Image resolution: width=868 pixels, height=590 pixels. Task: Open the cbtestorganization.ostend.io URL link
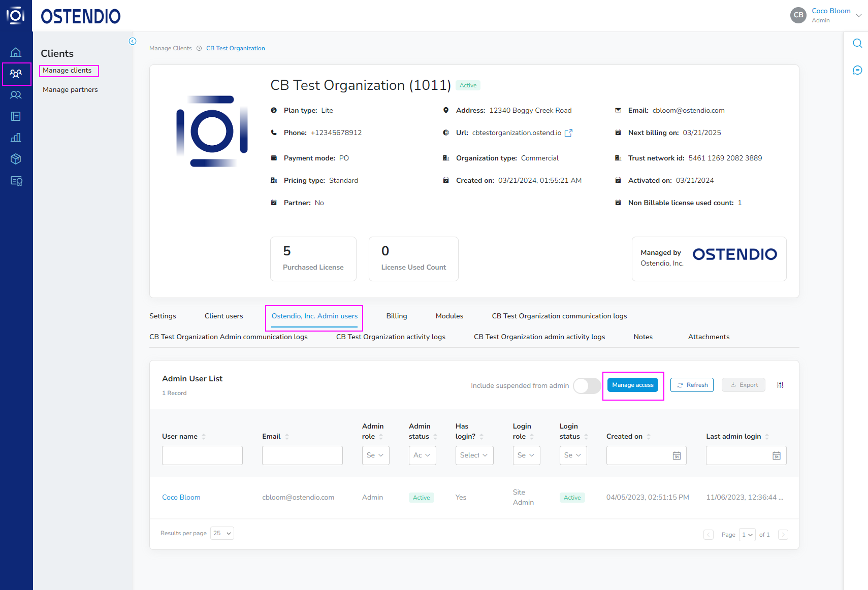[x=568, y=133]
